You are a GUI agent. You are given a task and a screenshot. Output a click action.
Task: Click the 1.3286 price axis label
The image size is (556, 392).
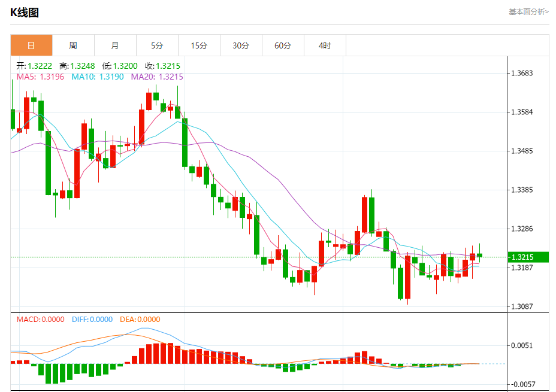(522, 229)
